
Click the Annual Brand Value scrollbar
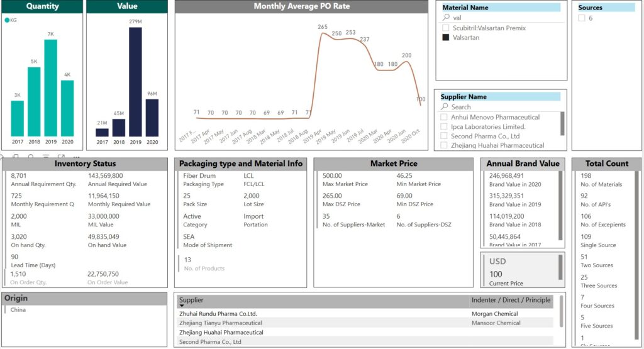pyautogui.click(x=560, y=206)
